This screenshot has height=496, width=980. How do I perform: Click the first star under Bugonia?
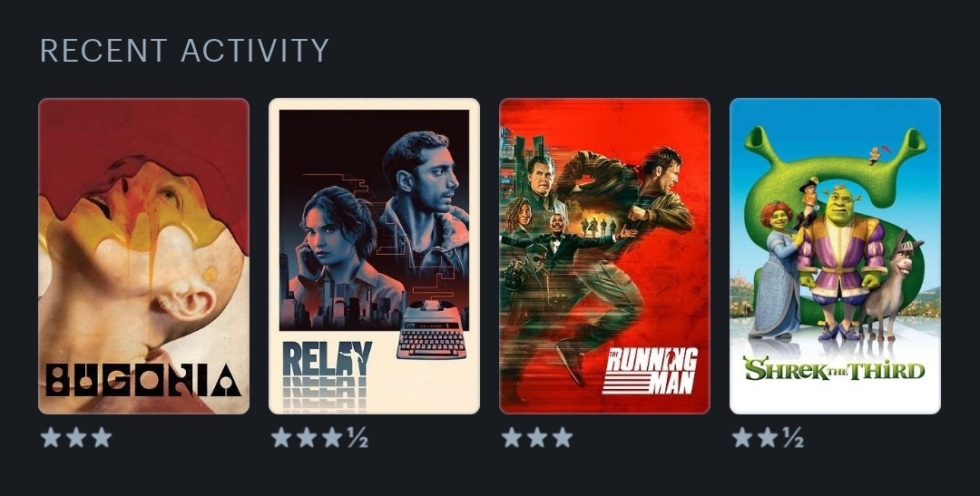click(x=51, y=437)
